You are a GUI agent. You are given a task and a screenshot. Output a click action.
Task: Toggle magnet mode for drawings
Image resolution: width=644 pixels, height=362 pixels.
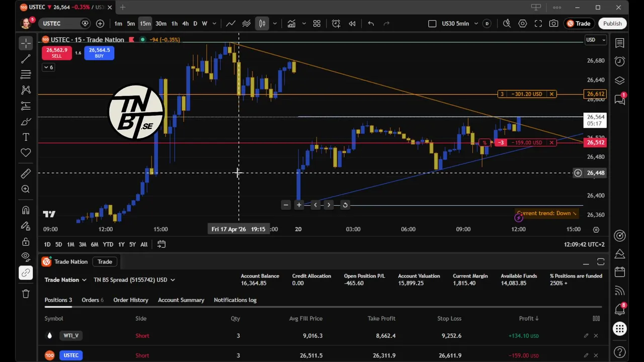tap(26, 210)
